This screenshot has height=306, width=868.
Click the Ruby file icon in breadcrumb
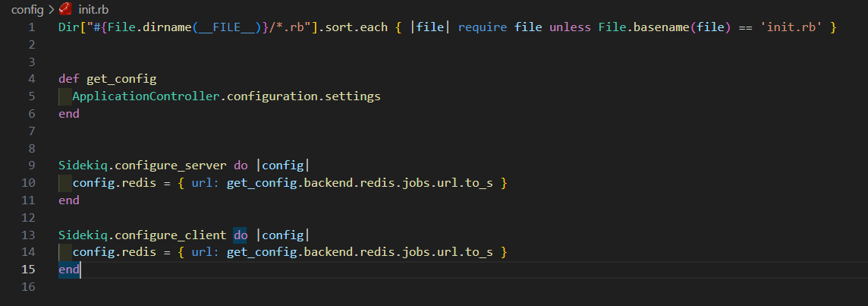[66, 9]
